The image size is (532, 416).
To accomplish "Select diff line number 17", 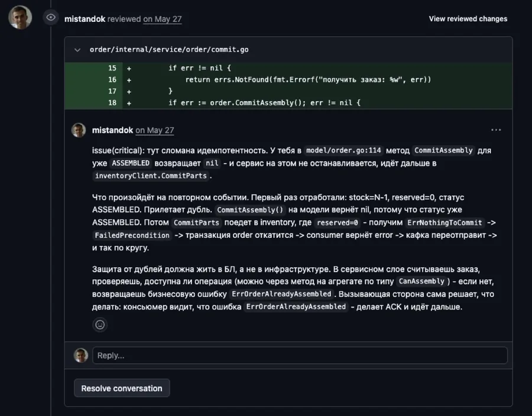I will (112, 91).
